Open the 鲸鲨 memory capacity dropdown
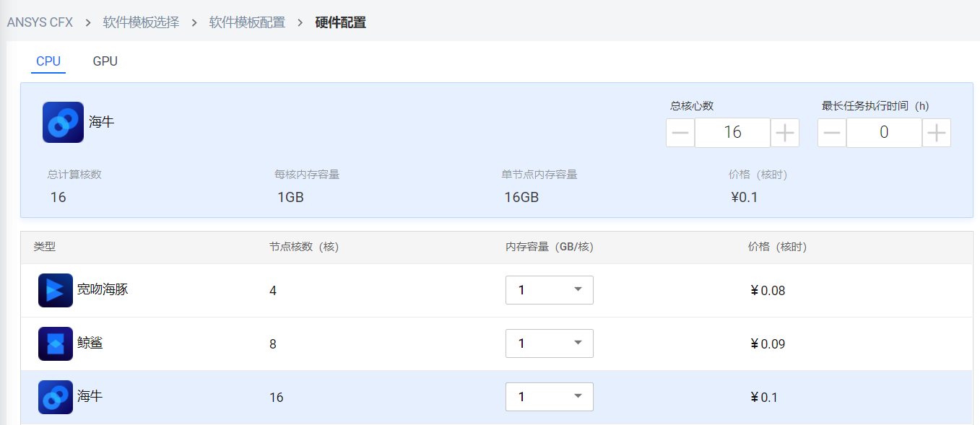 pyautogui.click(x=550, y=343)
